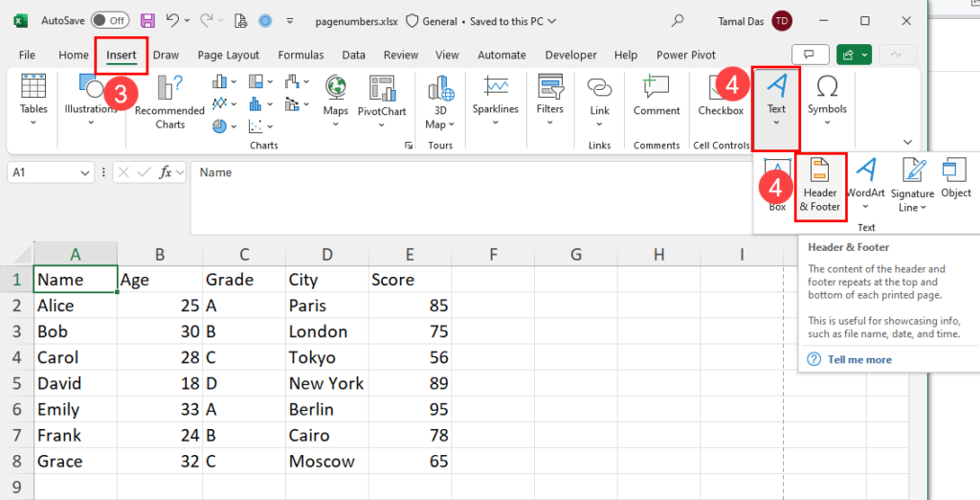Expand the Tables dropdown

click(x=33, y=124)
